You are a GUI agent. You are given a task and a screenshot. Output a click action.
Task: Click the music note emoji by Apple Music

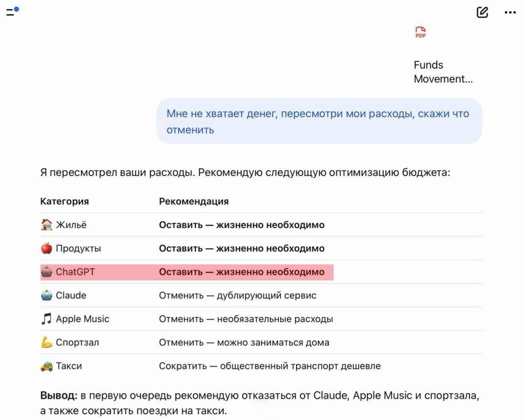pyautogui.click(x=46, y=319)
